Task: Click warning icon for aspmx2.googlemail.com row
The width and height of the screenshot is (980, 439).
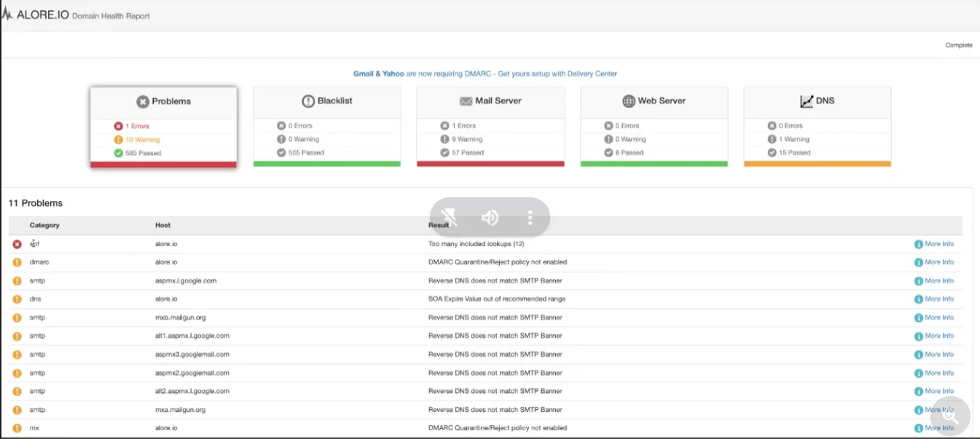Action: pyautogui.click(x=17, y=373)
